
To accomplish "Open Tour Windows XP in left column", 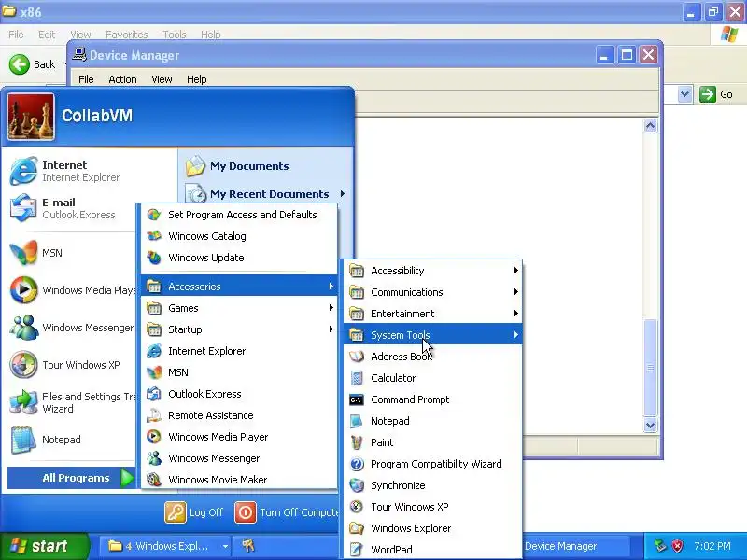I will pos(72,365).
